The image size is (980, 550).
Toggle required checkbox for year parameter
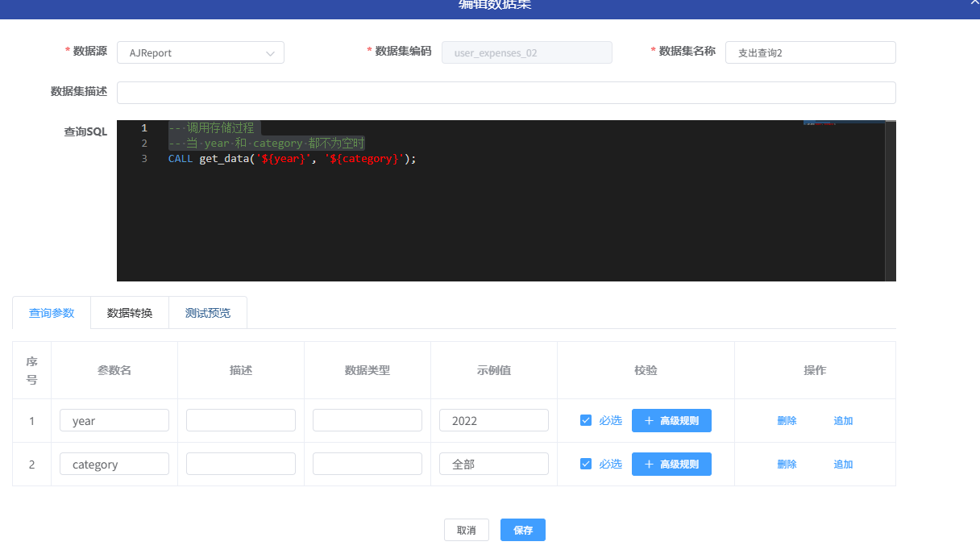point(586,420)
